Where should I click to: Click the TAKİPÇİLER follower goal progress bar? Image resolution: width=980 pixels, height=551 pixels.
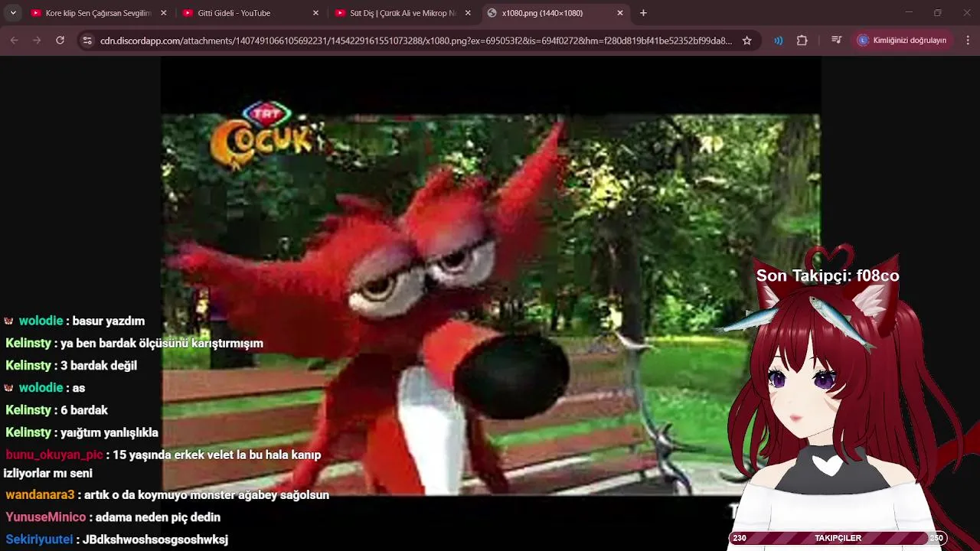pos(838,538)
